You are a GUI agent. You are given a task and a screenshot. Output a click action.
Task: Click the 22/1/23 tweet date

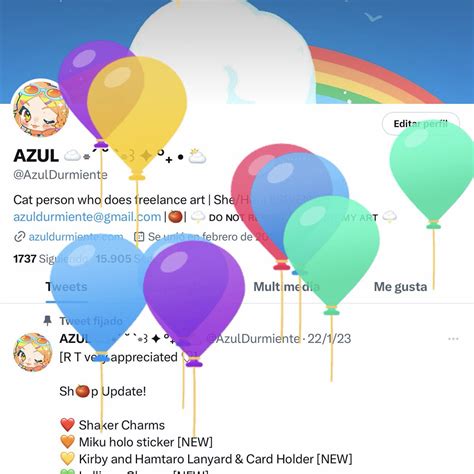point(329,339)
